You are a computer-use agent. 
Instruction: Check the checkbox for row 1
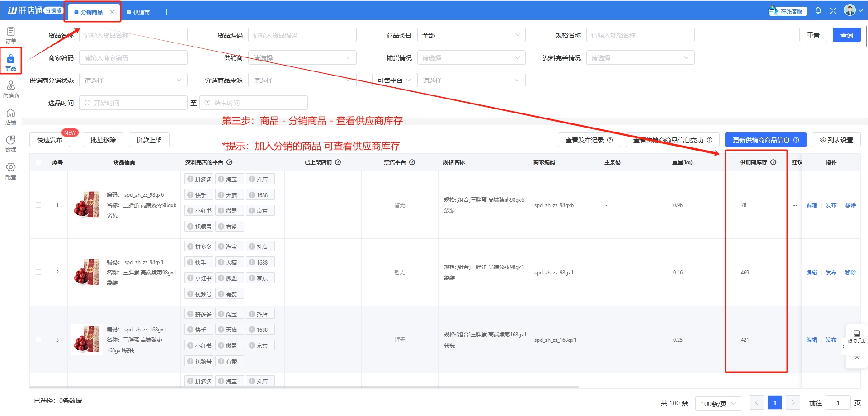point(38,205)
